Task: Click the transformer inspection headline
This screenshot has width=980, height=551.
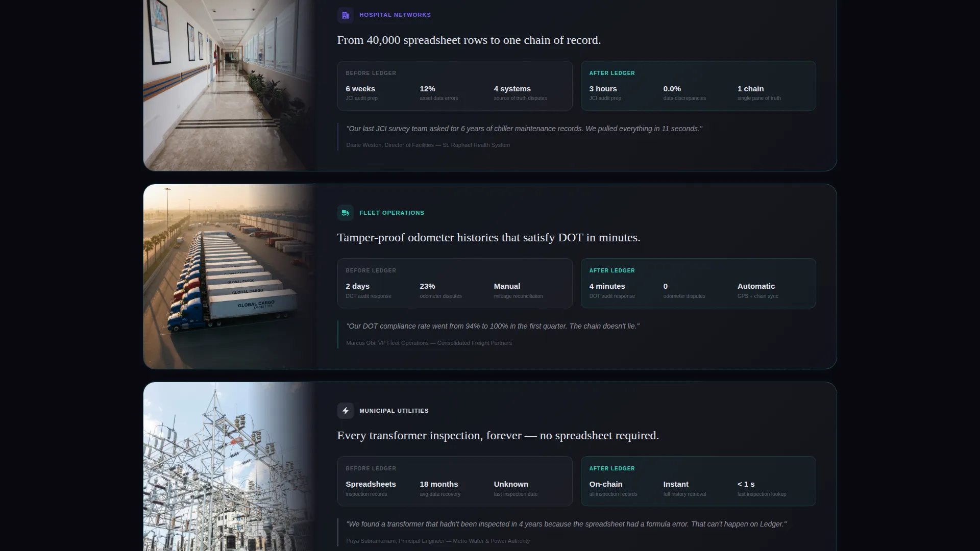Action: 498,436
